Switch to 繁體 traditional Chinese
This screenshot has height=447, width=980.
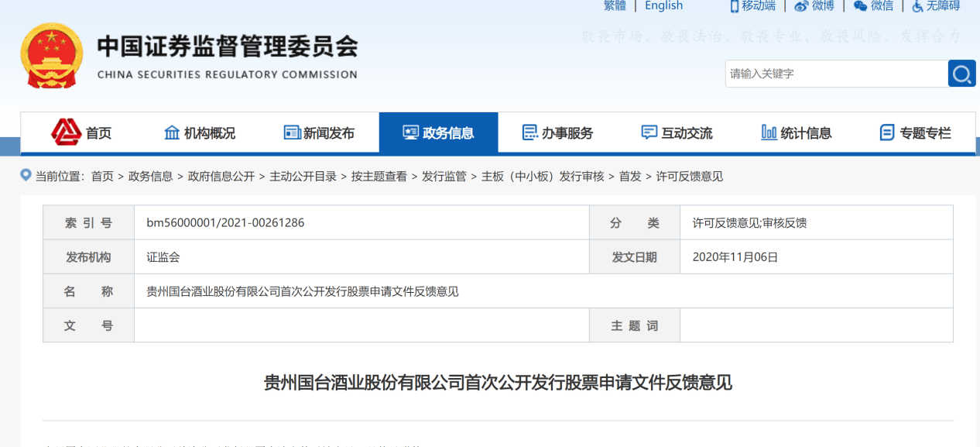pos(615,5)
